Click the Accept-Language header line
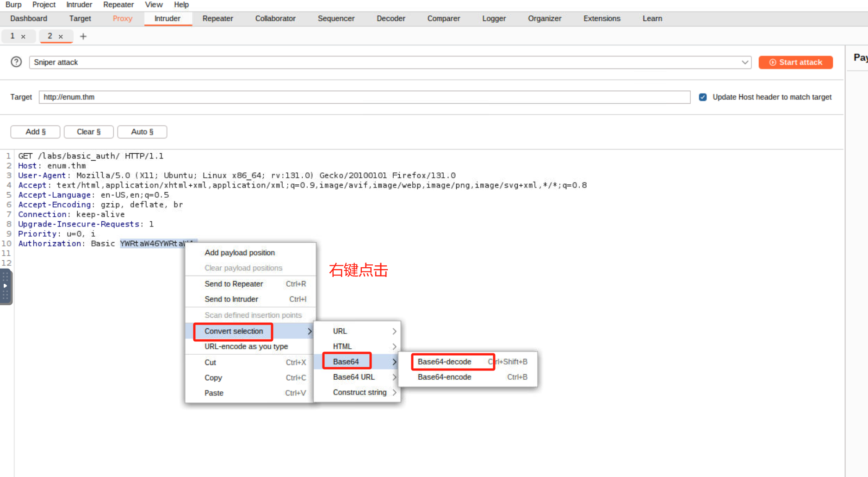Viewport: 868px width, 477px height. (93, 195)
